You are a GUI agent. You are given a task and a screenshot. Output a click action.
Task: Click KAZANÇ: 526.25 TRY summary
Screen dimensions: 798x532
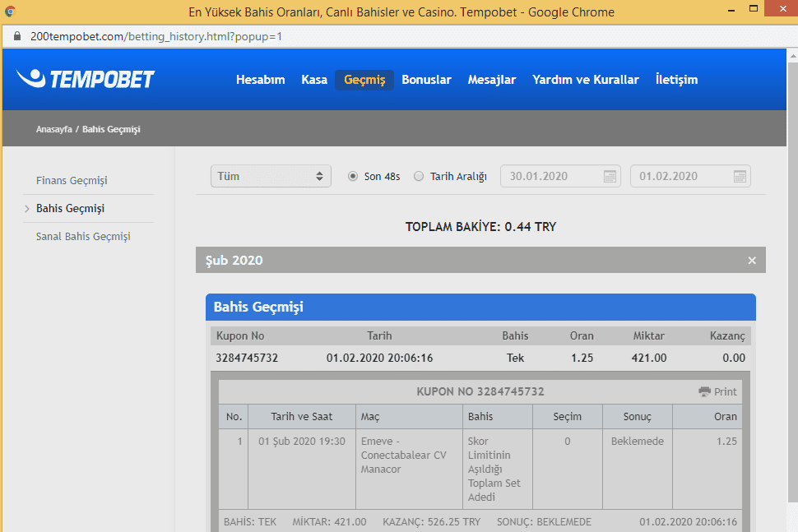point(432,522)
